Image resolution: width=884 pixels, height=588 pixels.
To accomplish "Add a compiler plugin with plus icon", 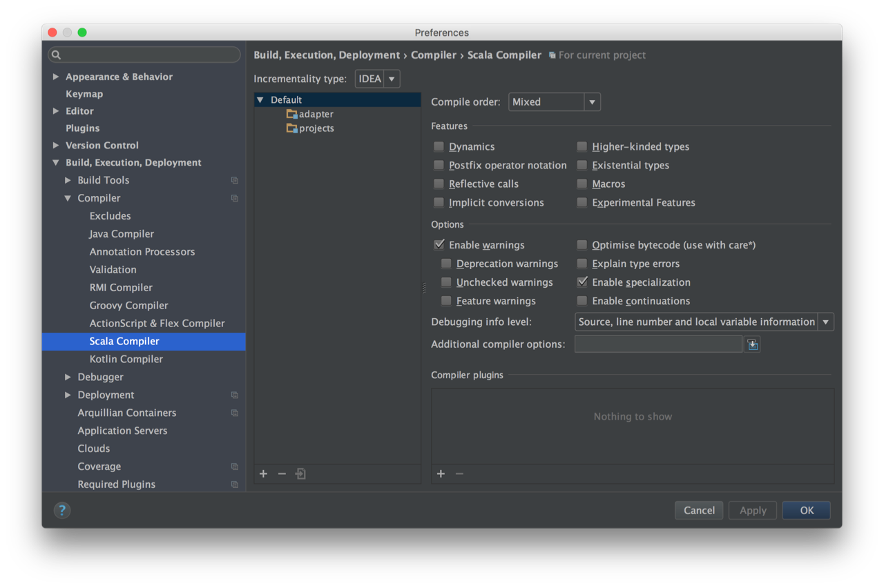I will click(x=441, y=473).
